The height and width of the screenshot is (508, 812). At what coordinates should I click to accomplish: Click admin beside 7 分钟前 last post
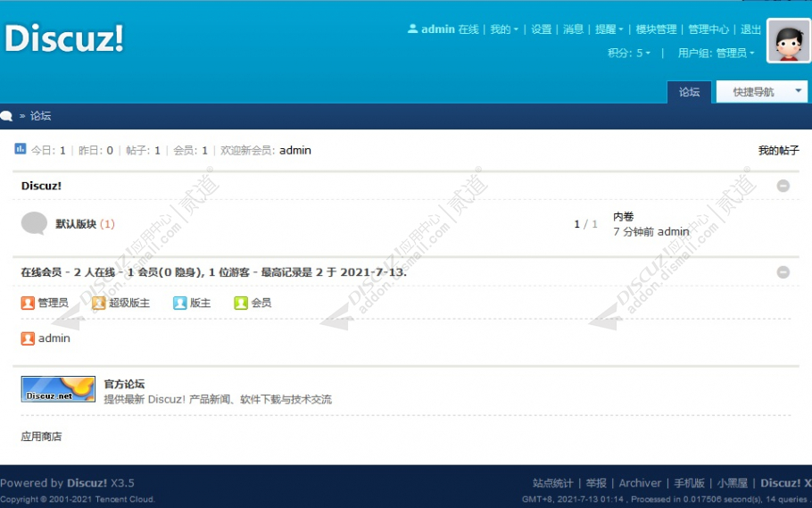pyautogui.click(x=673, y=232)
